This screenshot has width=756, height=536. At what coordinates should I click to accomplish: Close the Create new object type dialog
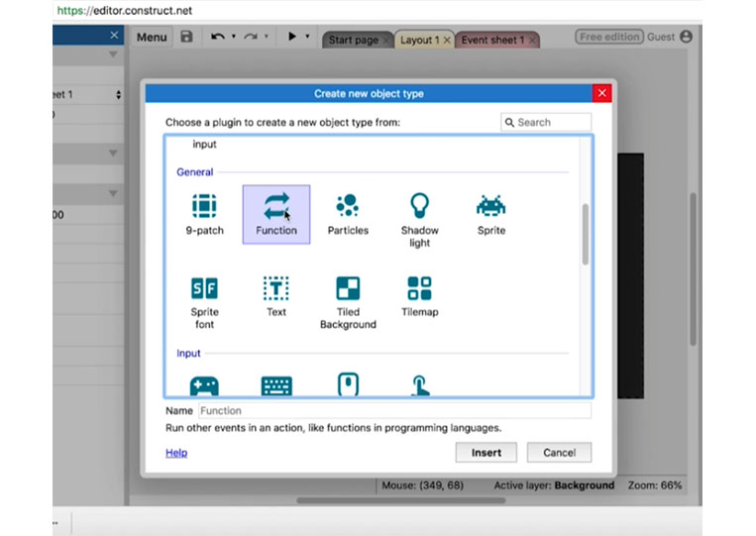(601, 93)
